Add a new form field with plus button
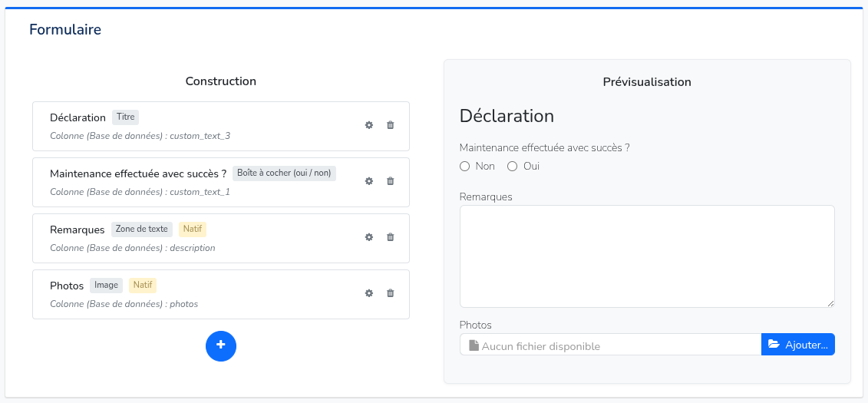This screenshot has width=868, height=403. (221, 346)
